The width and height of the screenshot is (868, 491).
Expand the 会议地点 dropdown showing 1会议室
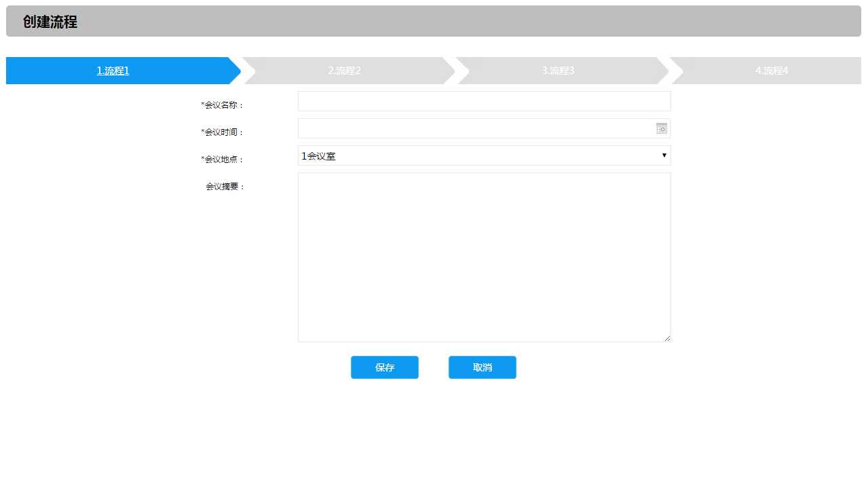(x=484, y=156)
